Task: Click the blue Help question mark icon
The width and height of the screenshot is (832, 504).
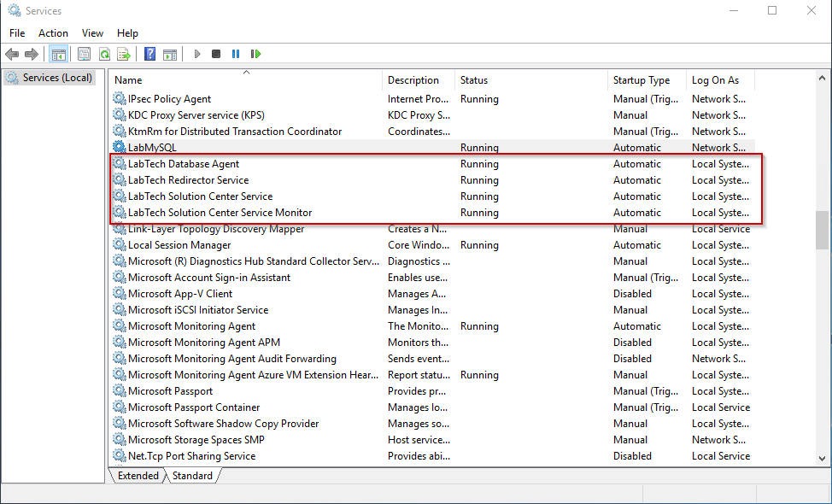Action: 149,54
